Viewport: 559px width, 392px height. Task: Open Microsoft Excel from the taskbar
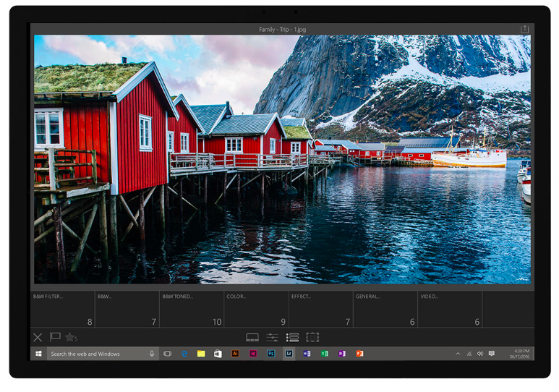point(325,354)
